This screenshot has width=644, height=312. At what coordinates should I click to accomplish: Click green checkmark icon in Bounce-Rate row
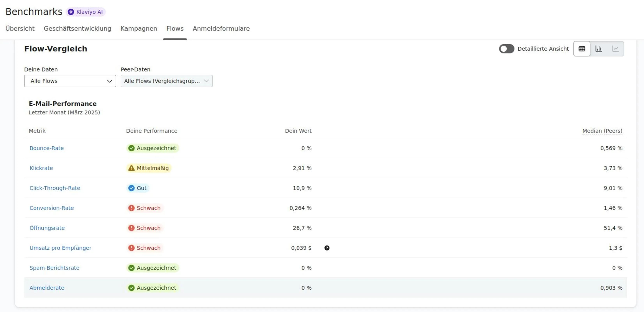pos(131,148)
